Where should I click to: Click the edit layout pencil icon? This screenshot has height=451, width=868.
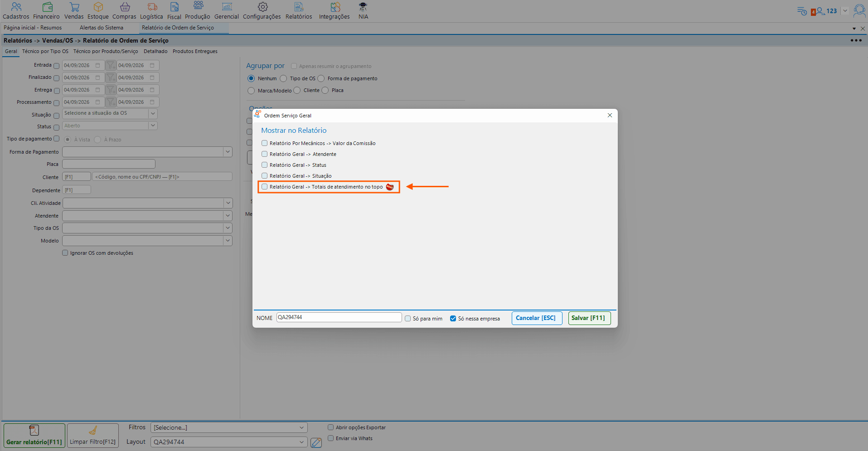[316, 442]
